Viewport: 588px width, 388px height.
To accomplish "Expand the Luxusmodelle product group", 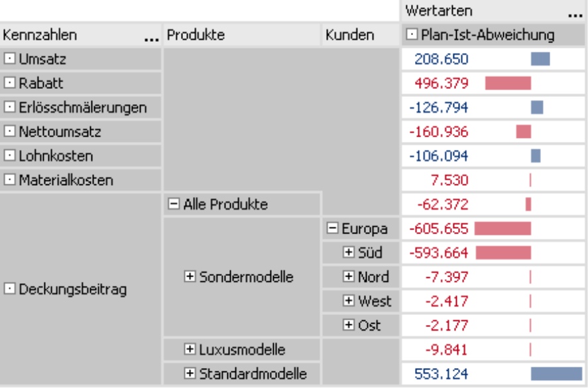I will pyautogui.click(x=190, y=350).
